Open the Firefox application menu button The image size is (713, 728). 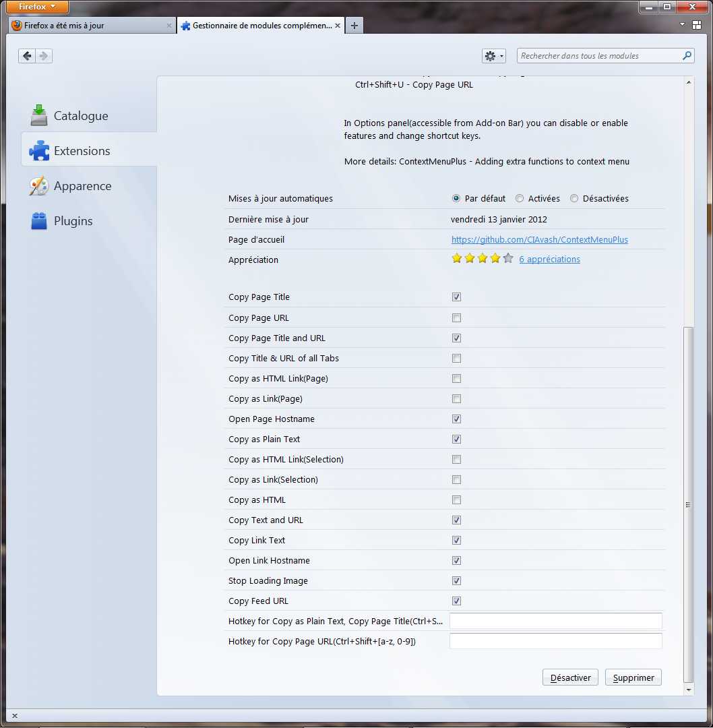pos(37,7)
